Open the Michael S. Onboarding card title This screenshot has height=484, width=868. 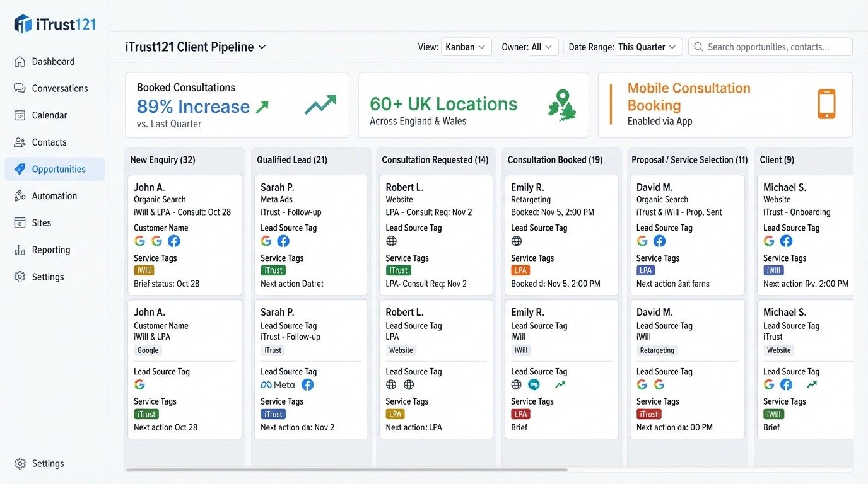pyautogui.click(x=784, y=187)
